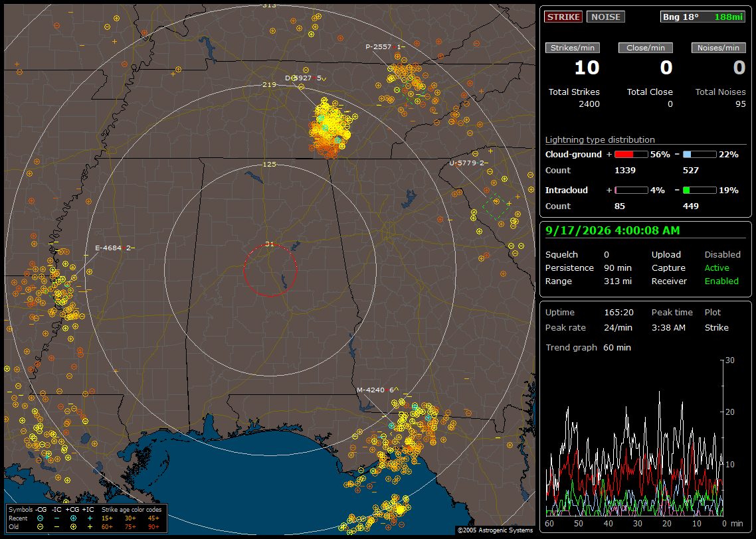
Task: Change the Trend graph 60 min setting
Action: point(617,347)
